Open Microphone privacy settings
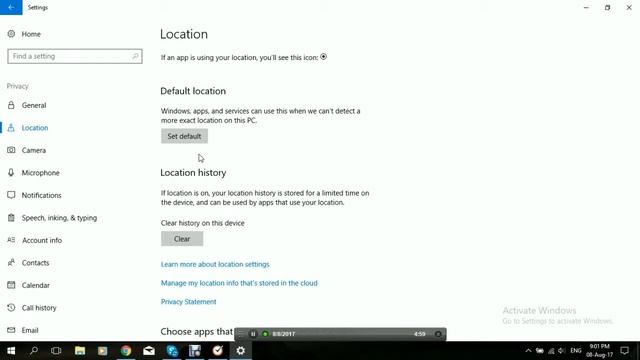 pyautogui.click(x=40, y=173)
